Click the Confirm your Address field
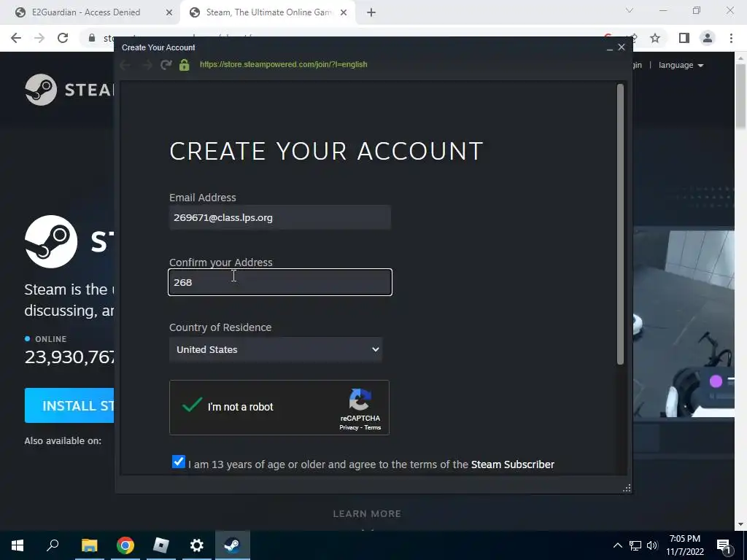Screen dimensions: 747x560 pyautogui.click(x=280, y=282)
